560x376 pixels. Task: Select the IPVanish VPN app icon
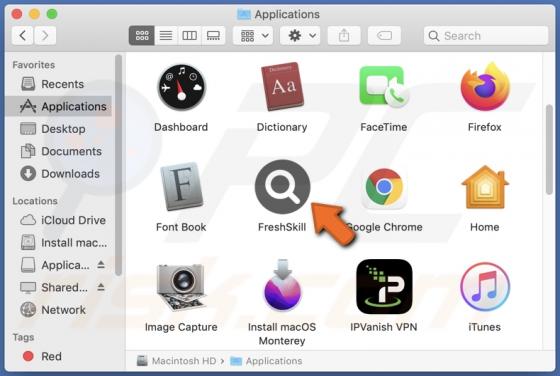384,287
